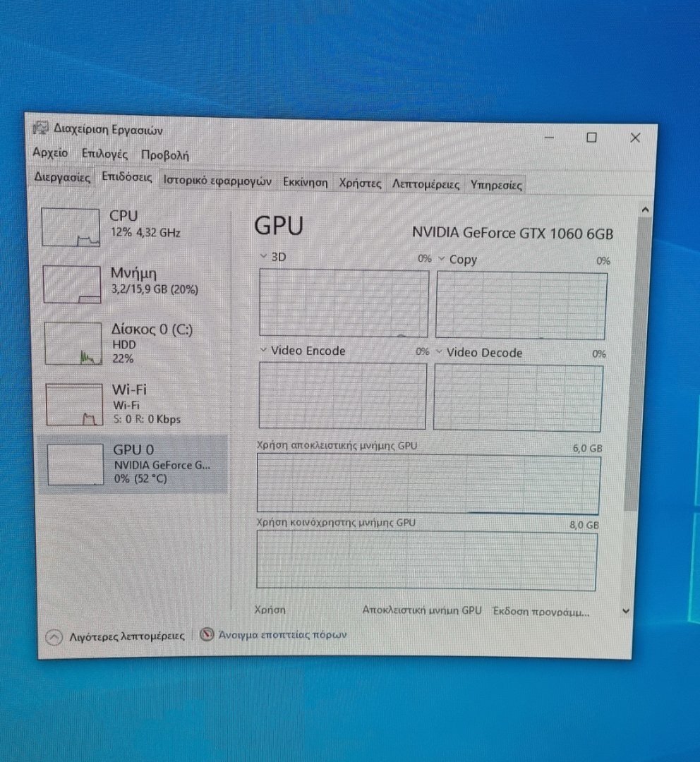Select the Μνήμη performance entry
The height and width of the screenshot is (762, 700).
click(133, 284)
